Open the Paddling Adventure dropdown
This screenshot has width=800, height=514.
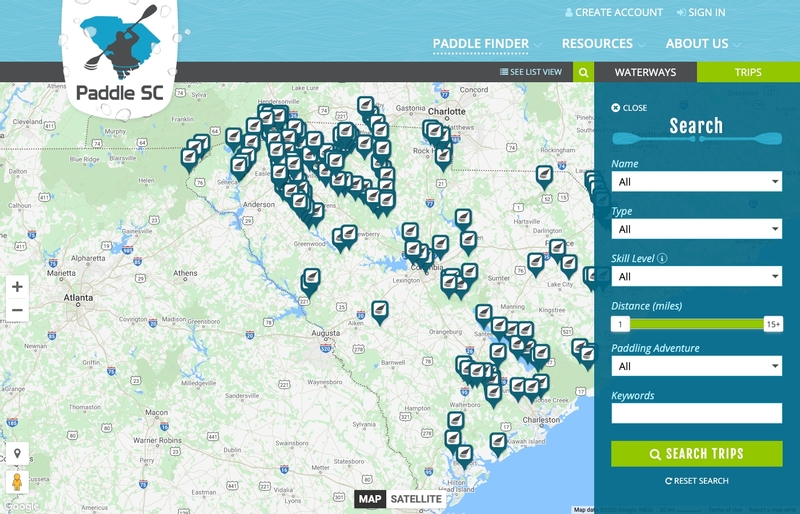(x=696, y=366)
